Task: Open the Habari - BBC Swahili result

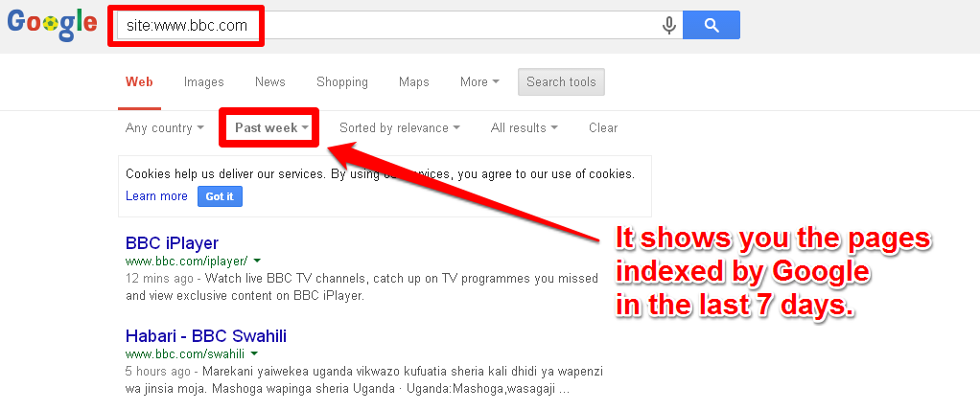Action: (x=205, y=336)
